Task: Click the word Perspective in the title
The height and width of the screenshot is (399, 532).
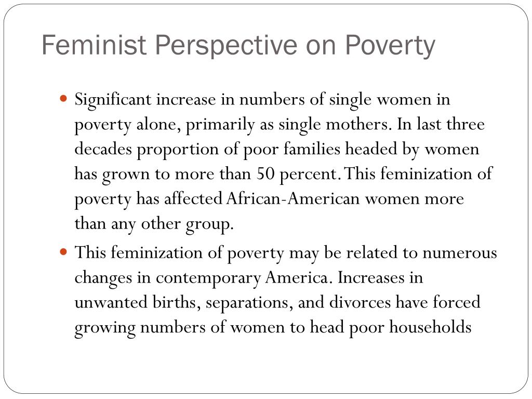Action: coord(227,46)
